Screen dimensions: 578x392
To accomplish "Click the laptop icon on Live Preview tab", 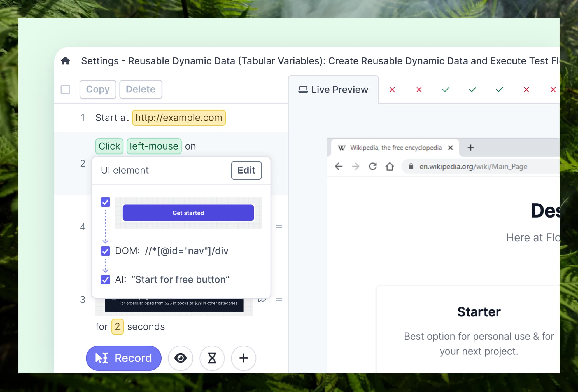I will pos(303,90).
